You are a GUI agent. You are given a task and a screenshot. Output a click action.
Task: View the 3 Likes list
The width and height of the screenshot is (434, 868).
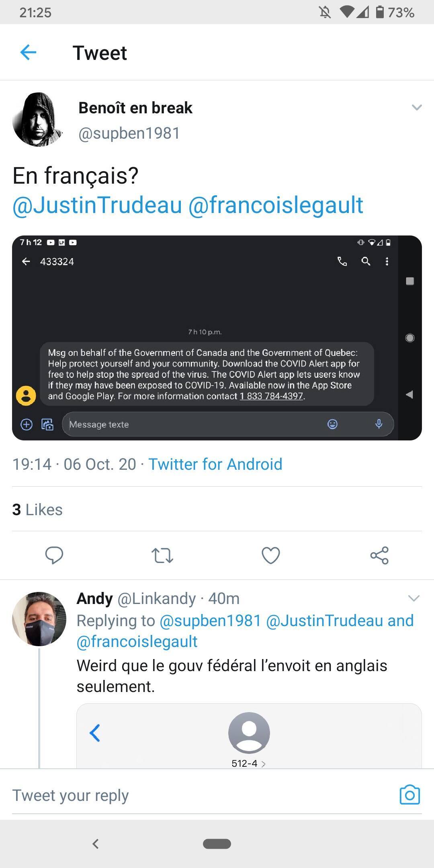37,510
